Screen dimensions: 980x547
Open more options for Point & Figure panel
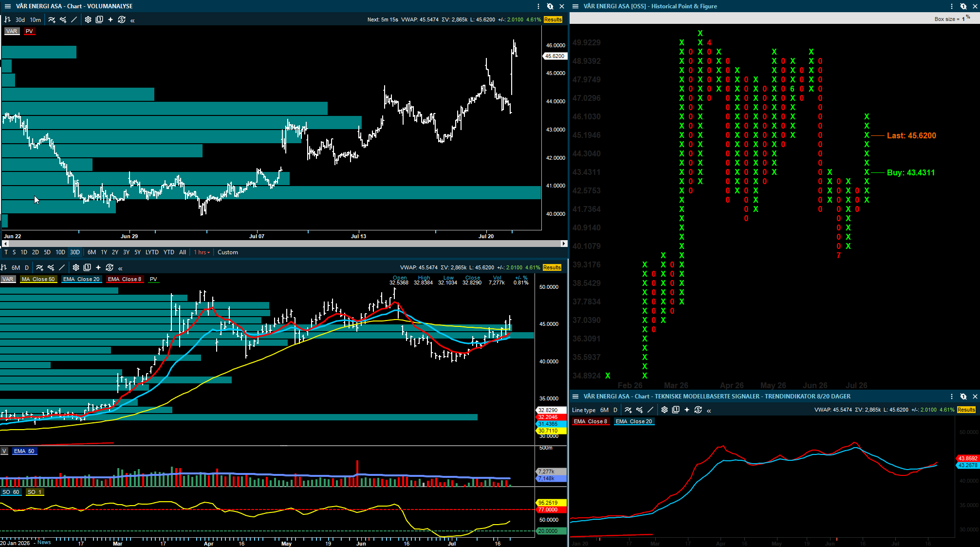pyautogui.click(x=952, y=6)
